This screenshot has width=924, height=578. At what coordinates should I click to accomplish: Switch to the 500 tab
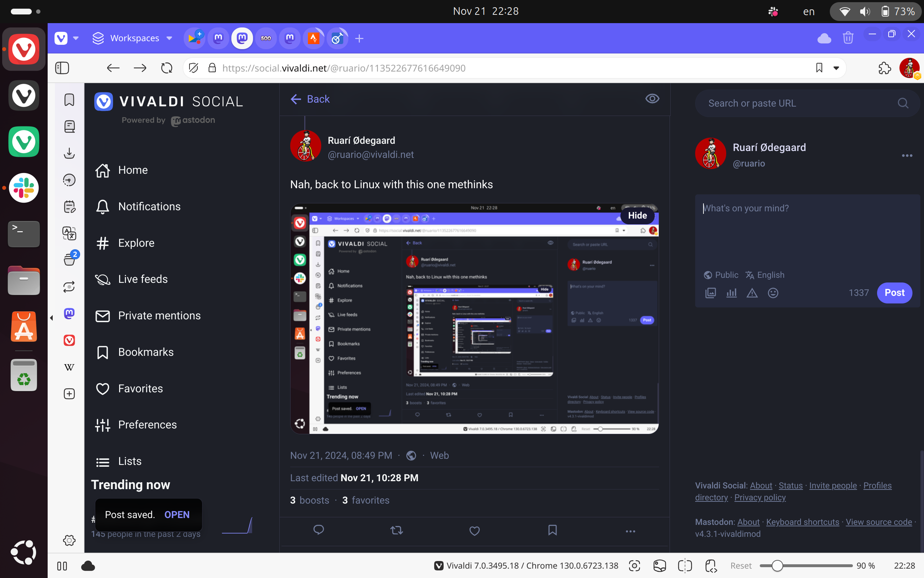(x=266, y=38)
